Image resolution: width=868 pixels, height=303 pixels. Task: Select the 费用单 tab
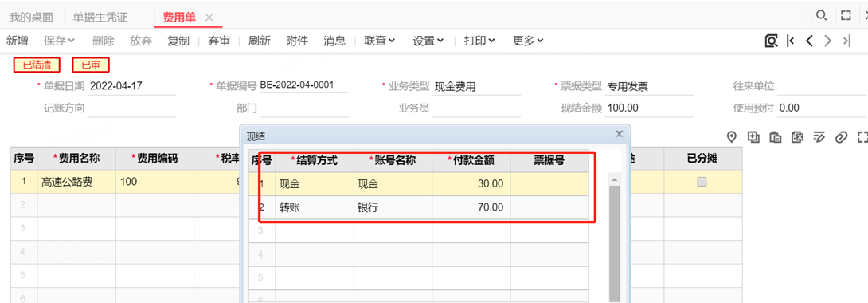coord(179,18)
